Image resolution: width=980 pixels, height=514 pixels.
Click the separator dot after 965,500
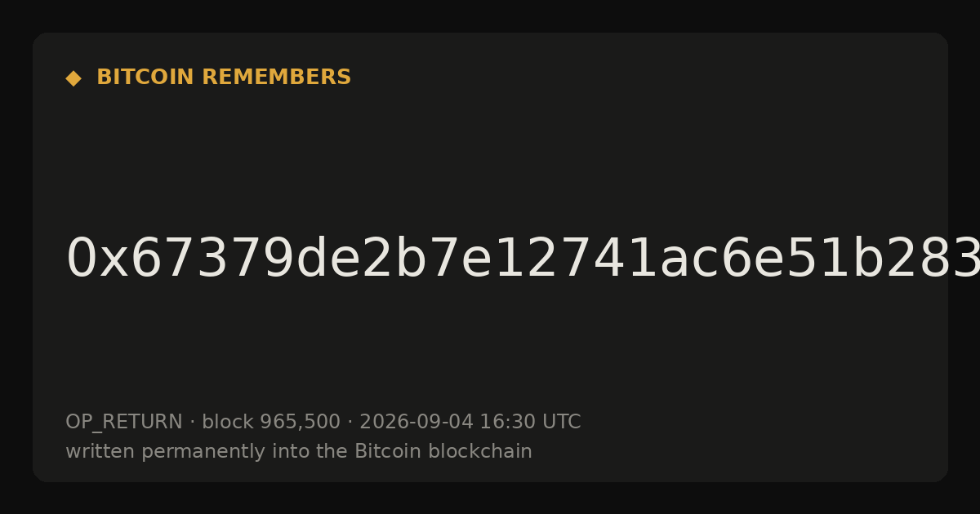point(350,423)
